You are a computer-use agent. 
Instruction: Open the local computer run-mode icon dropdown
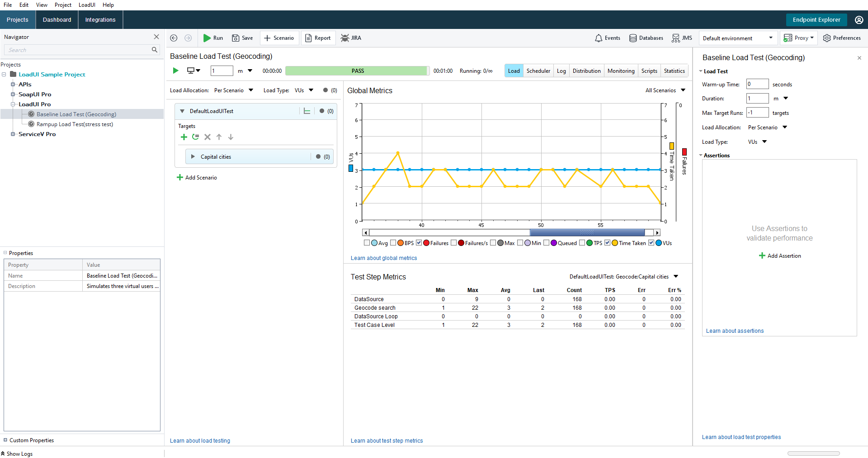click(x=193, y=71)
